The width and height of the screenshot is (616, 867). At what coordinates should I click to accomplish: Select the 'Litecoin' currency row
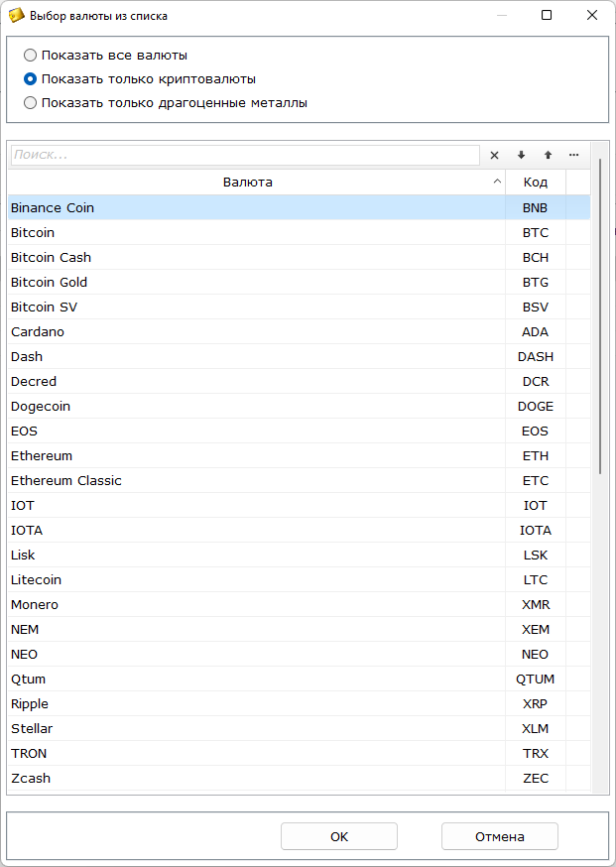coord(300,580)
